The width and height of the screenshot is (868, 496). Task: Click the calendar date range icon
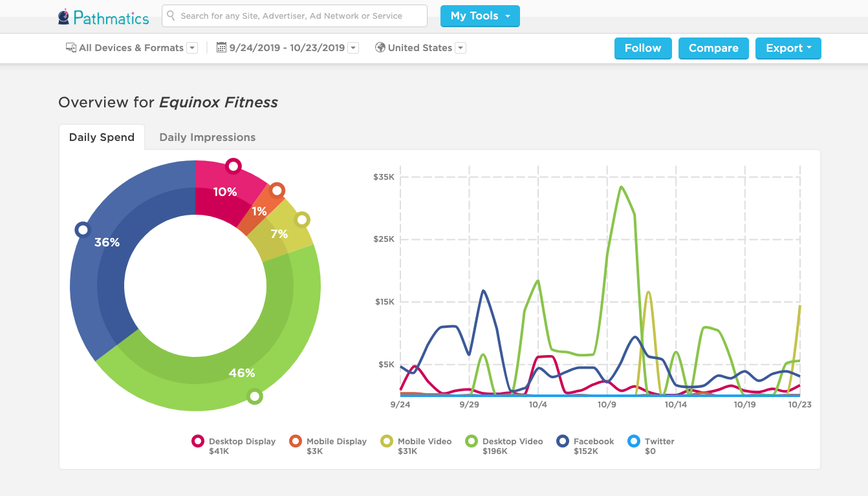221,48
